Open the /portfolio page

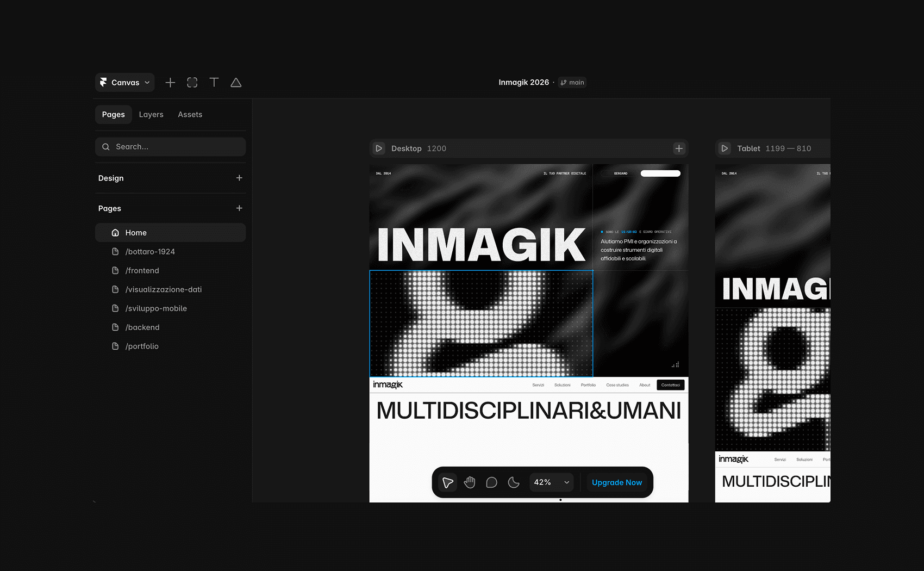point(171,346)
